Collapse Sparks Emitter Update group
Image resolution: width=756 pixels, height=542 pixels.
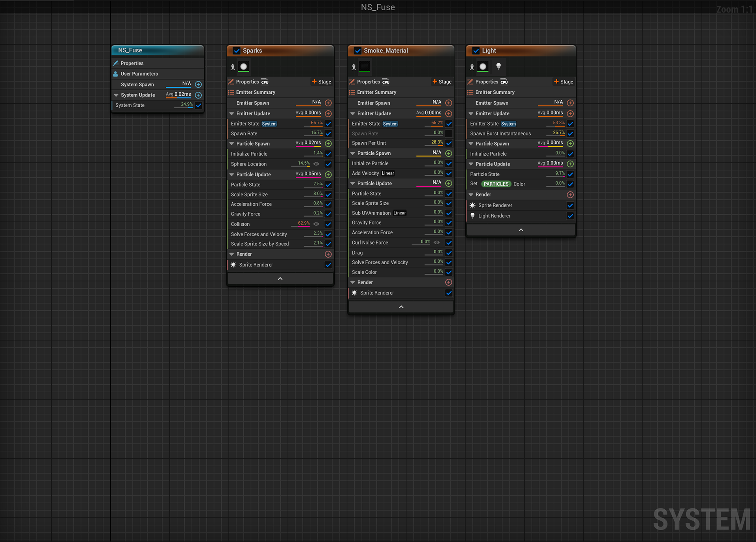(232, 113)
